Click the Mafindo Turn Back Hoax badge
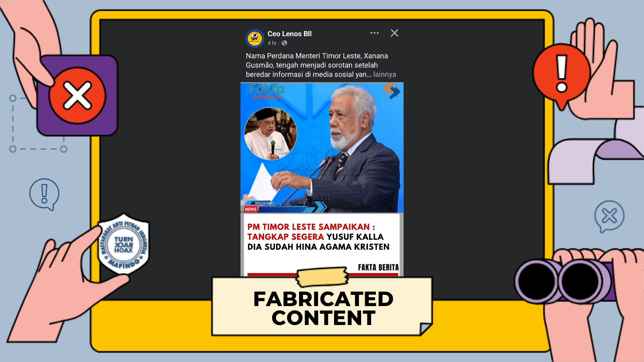Image resolution: width=644 pixels, height=362 pixels. point(124,244)
